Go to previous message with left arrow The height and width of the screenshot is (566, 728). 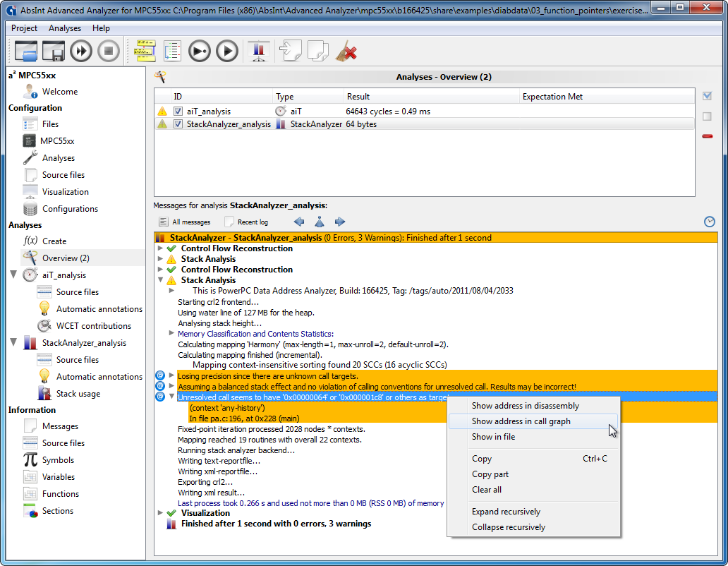click(x=299, y=222)
